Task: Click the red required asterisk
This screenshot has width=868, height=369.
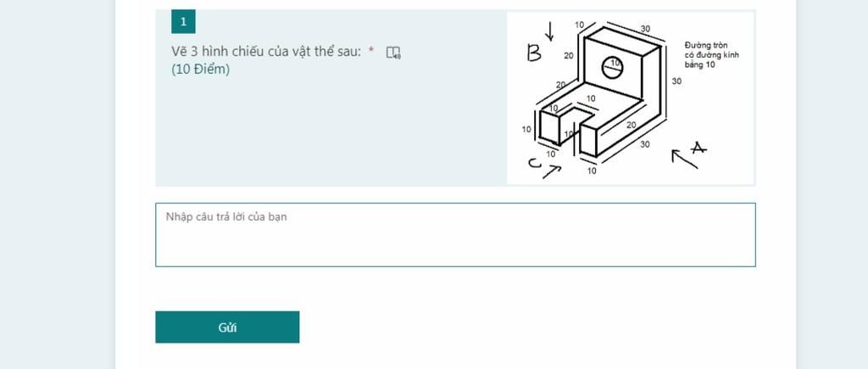Action: coord(371,51)
